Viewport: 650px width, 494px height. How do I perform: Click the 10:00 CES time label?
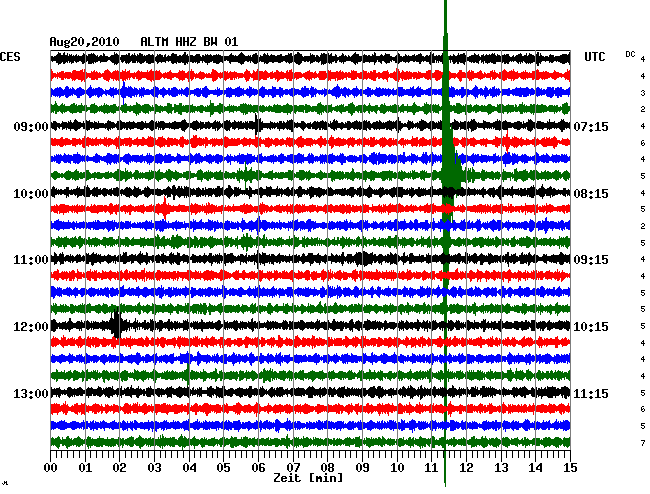pyautogui.click(x=31, y=194)
